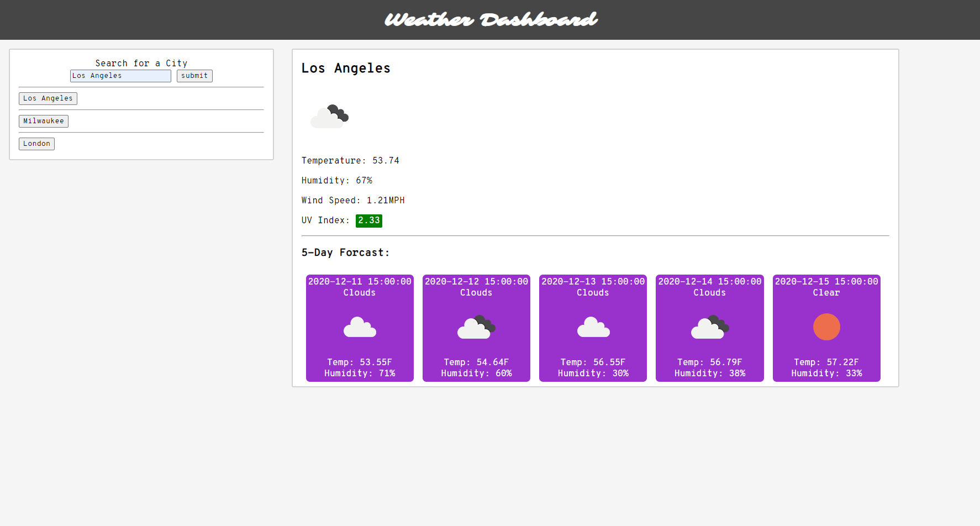Click the cloud icon on the 2020-12-11 forecast card
The image size is (980, 526).
360,327
